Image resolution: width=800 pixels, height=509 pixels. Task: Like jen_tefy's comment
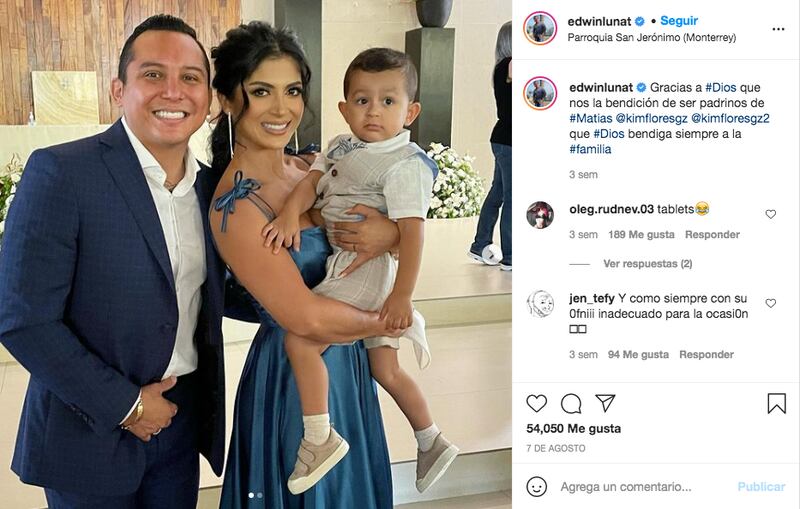(x=770, y=303)
